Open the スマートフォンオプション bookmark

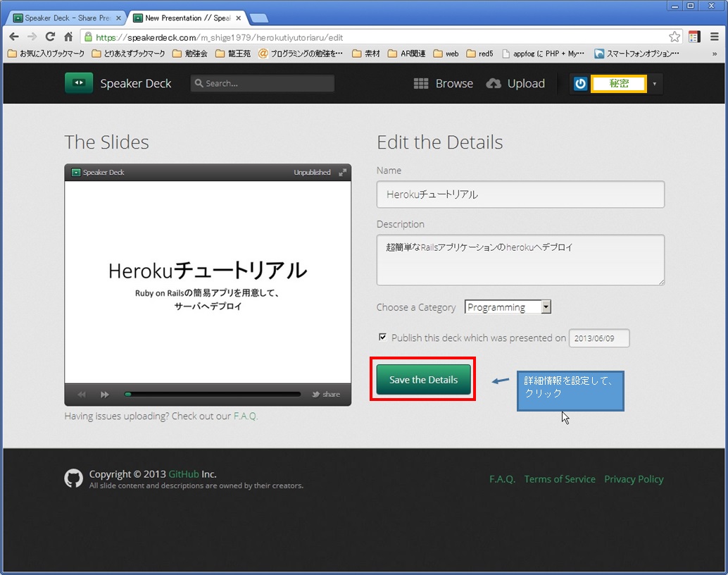click(x=637, y=54)
